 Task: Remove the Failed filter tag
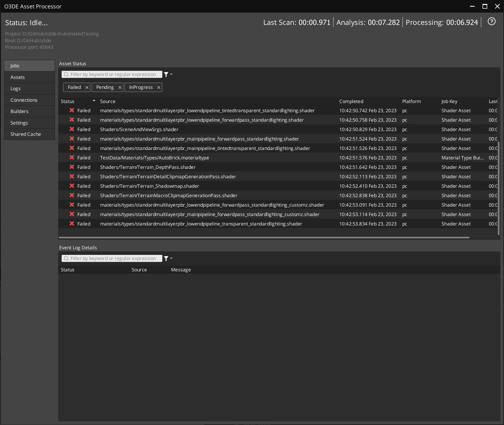point(87,87)
